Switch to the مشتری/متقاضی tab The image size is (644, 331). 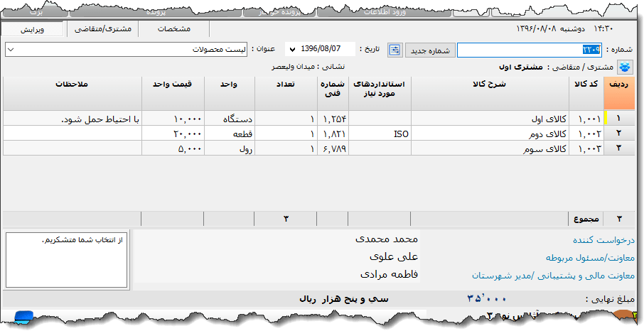(103, 29)
